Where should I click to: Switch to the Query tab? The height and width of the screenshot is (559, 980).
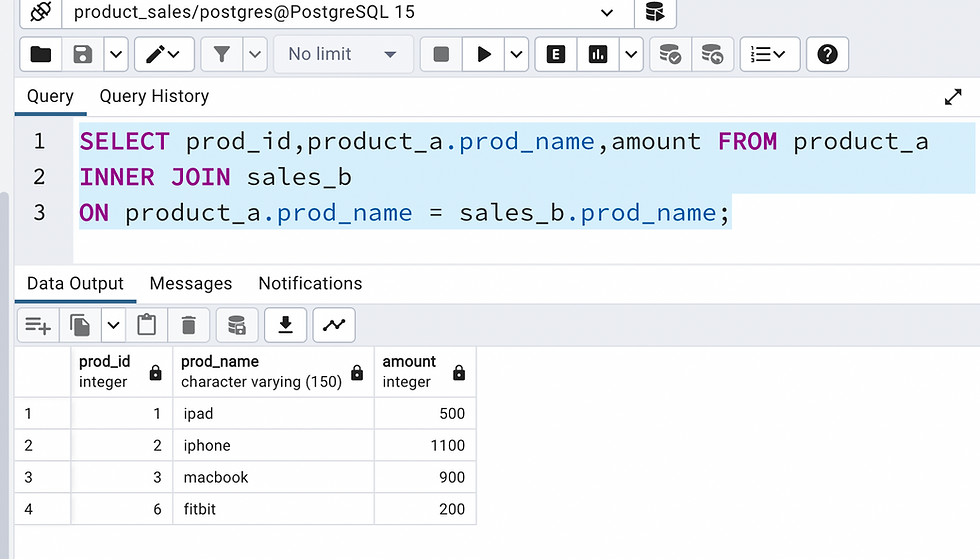click(x=50, y=96)
